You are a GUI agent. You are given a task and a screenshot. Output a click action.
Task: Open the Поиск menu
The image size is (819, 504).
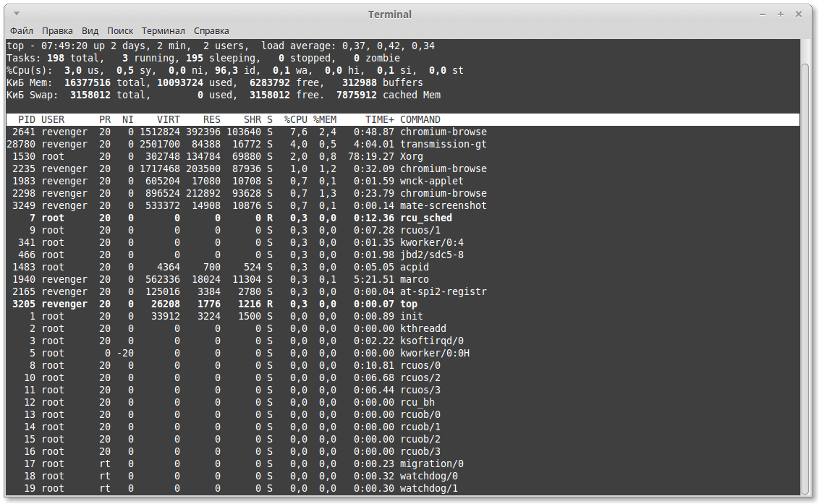120,31
